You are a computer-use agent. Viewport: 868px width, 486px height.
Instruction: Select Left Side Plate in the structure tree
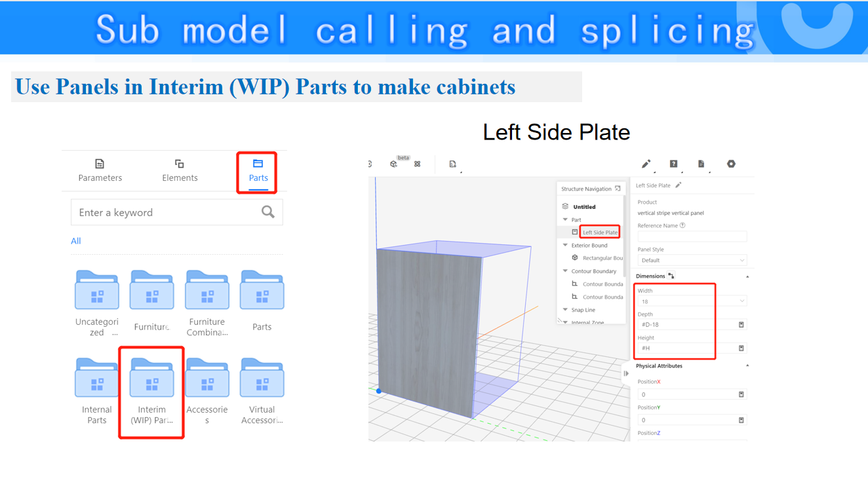tap(600, 233)
